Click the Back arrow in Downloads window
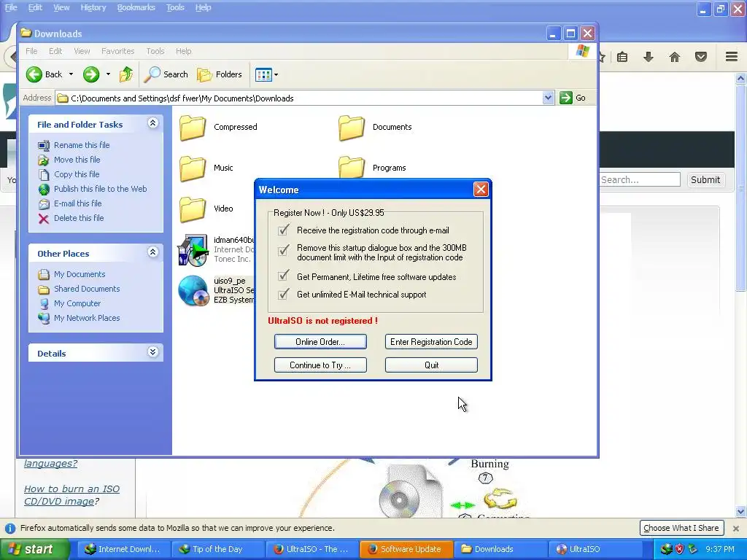Image resolution: width=747 pixels, height=560 pixels. [34, 74]
